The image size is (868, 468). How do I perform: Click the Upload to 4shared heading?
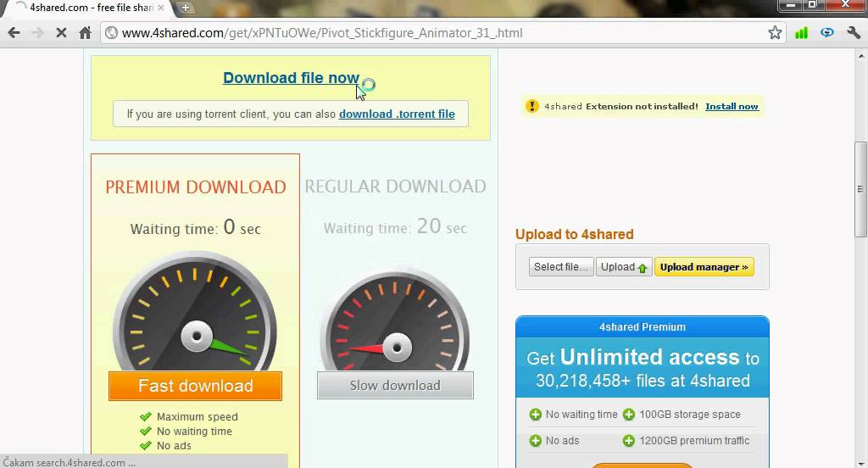tap(575, 234)
